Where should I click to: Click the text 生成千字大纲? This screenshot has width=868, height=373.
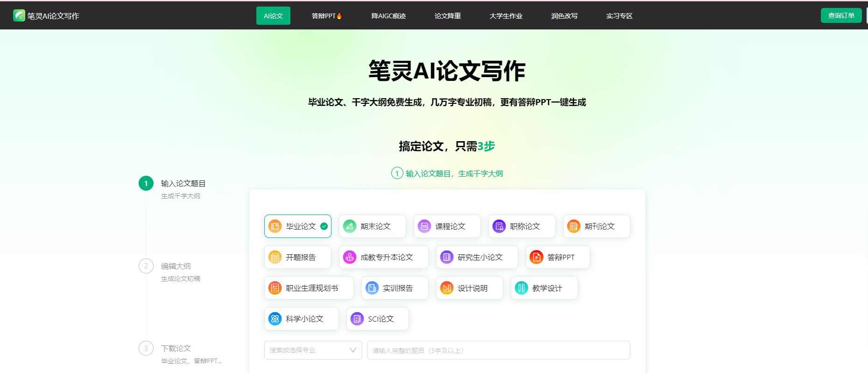181,196
